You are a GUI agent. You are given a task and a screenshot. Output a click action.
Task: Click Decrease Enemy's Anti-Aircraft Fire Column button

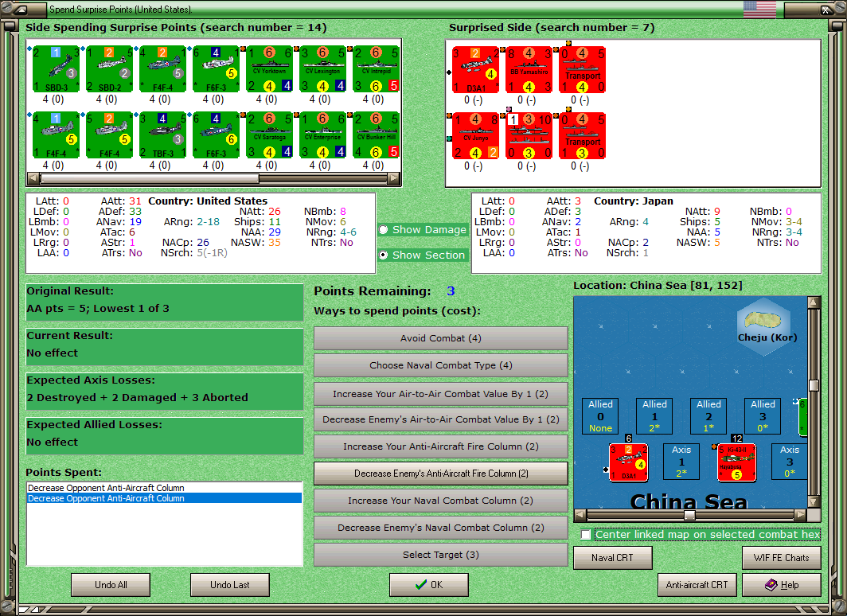coord(441,474)
